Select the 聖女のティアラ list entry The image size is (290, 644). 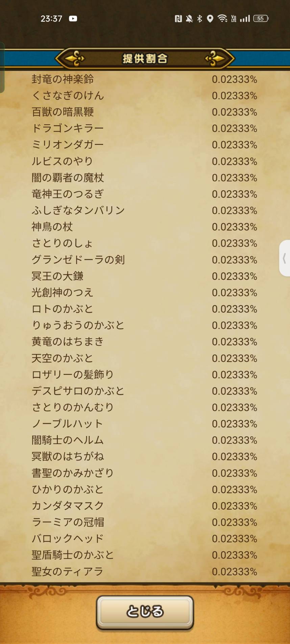[67, 571]
